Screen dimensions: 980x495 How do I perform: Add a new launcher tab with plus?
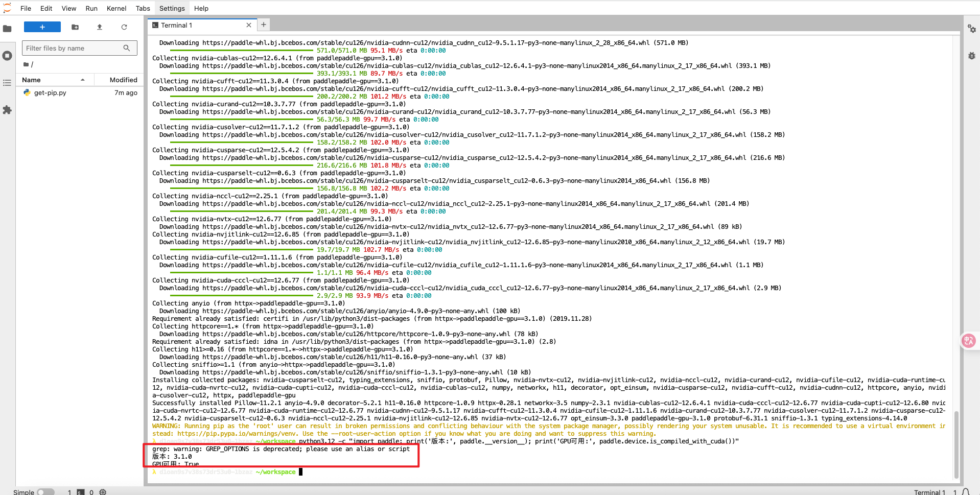pyautogui.click(x=264, y=25)
